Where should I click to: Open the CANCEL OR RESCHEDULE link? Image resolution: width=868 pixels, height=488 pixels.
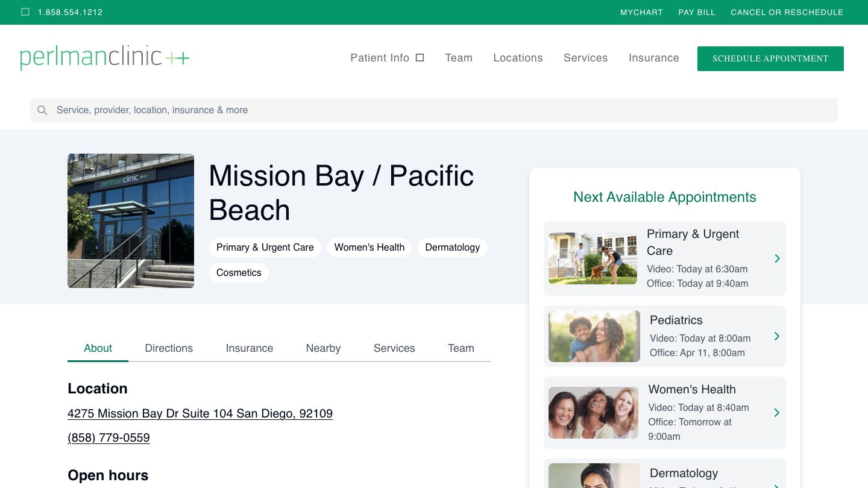[787, 12]
